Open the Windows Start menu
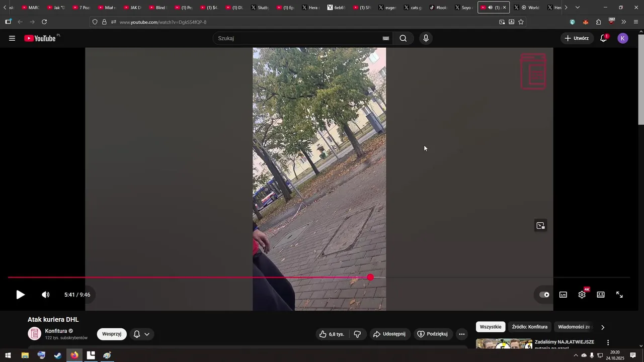 click(8, 355)
